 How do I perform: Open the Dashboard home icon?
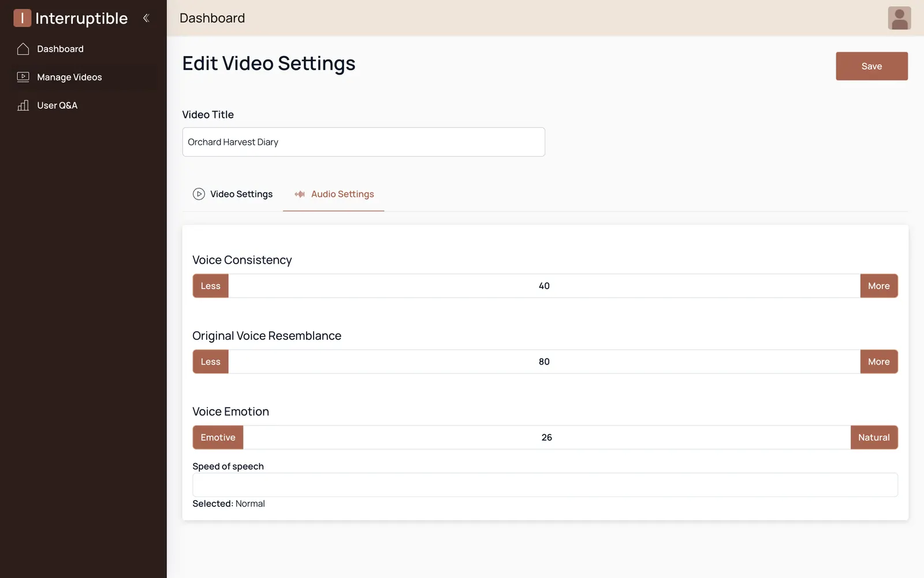[x=23, y=49]
